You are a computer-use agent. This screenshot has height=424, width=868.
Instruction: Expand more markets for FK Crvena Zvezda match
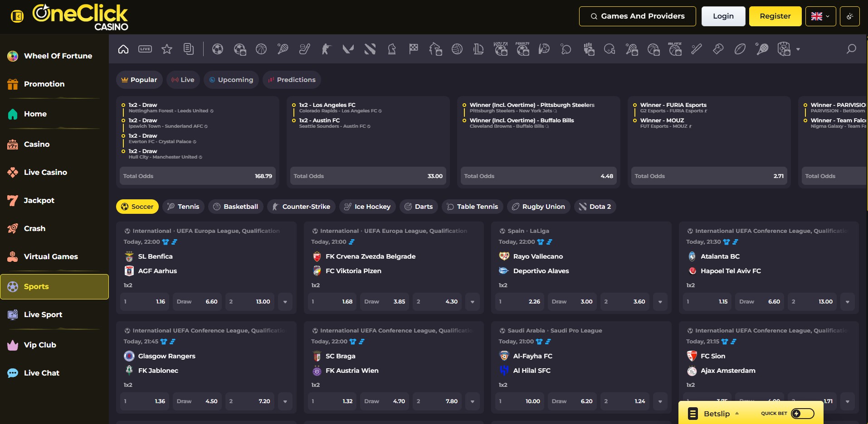pyautogui.click(x=473, y=302)
